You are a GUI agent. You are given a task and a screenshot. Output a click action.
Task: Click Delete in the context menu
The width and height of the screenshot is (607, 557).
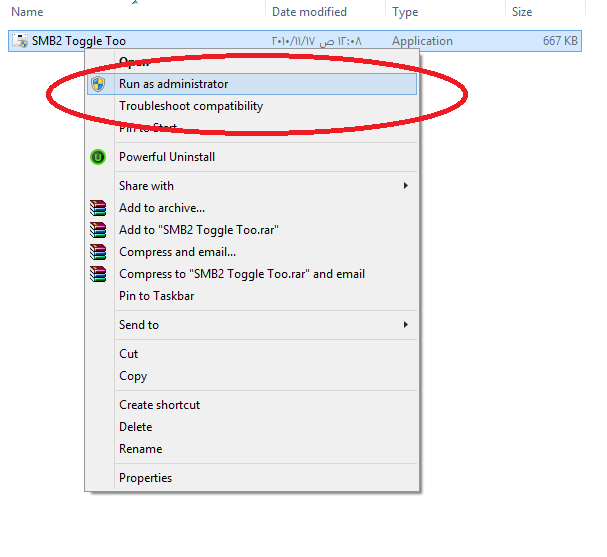coord(135,427)
